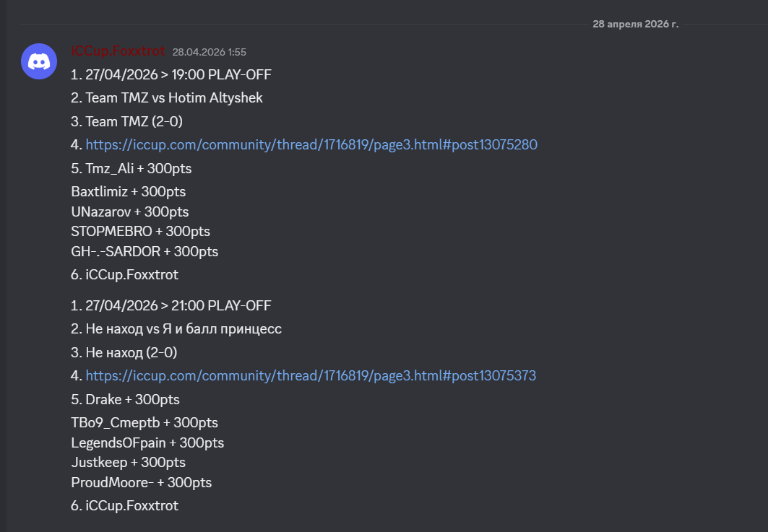The image size is (768, 532).
Task: Select the Team TMZ vs Hotim Altyshek line
Action: [x=167, y=98]
